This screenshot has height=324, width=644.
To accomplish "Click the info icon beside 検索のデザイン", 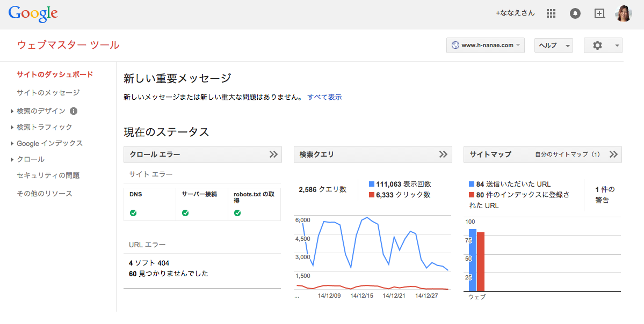I will (x=74, y=111).
